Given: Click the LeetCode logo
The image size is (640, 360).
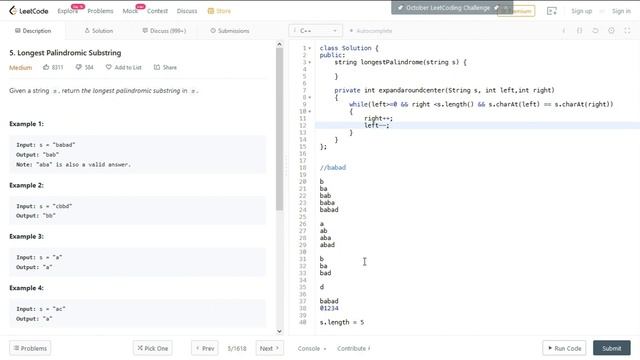Looking at the screenshot, I should tap(29, 11).
